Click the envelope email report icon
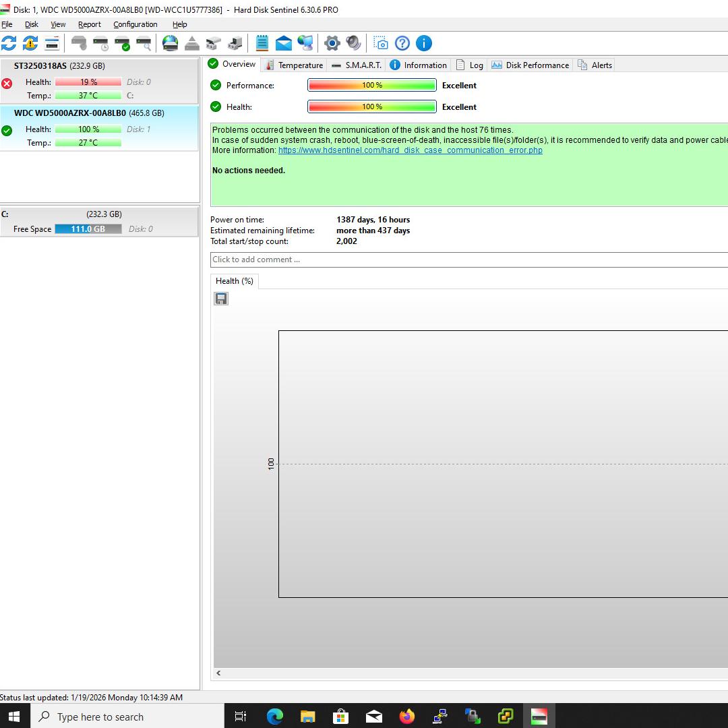 pos(284,43)
